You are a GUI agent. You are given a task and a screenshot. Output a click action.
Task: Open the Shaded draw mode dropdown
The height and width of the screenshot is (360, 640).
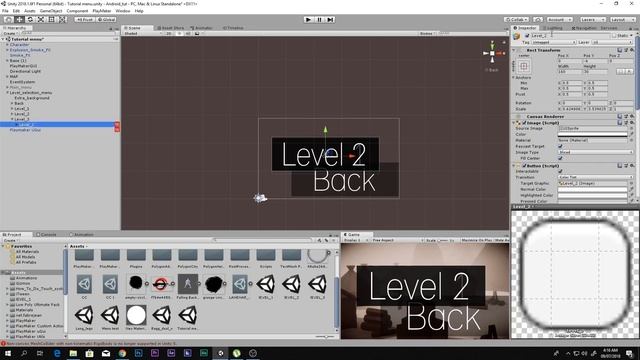142,33
